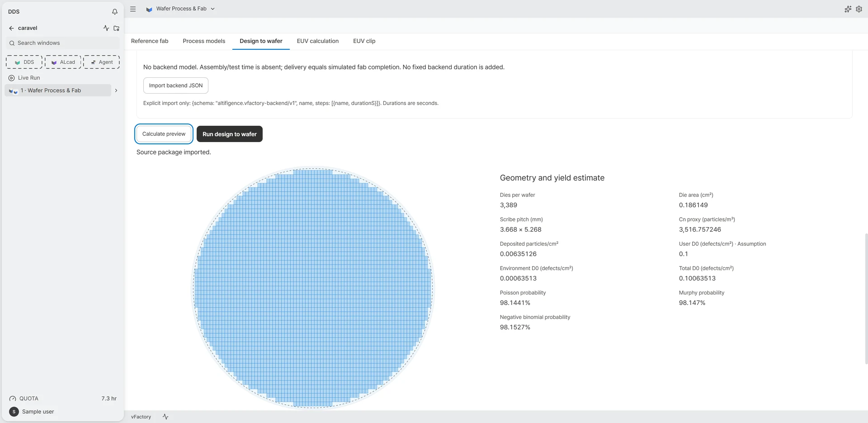Click the Calculate preview button
The height and width of the screenshot is (423, 868).
point(164,134)
